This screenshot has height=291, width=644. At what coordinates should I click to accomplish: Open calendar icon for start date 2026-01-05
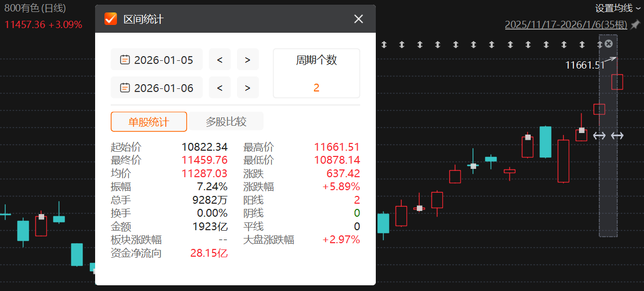point(125,60)
